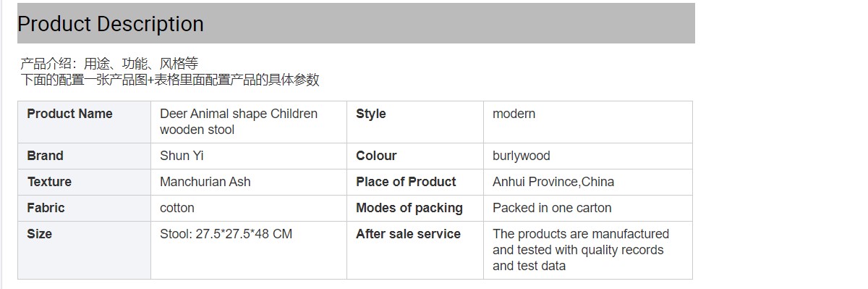The width and height of the screenshot is (868, 289).
Task: Select the After sale service label
Action: [x=408, y=234]
